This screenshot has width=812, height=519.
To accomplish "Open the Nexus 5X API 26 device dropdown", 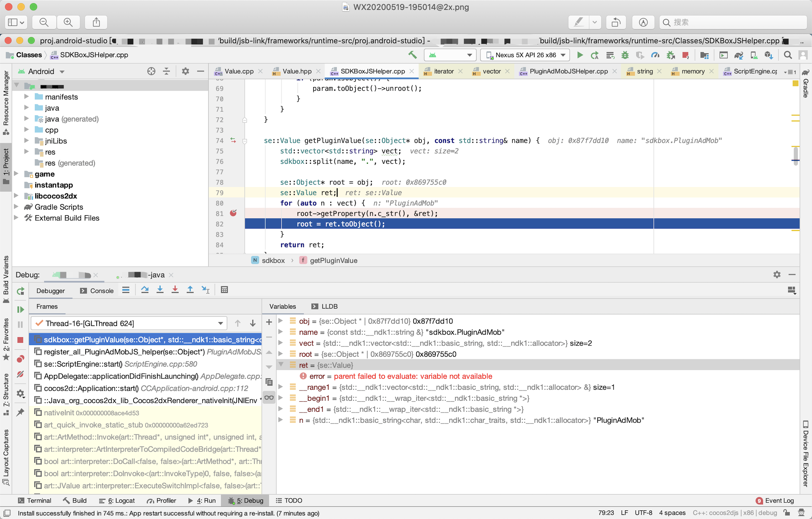I will (x=525, y=55).
